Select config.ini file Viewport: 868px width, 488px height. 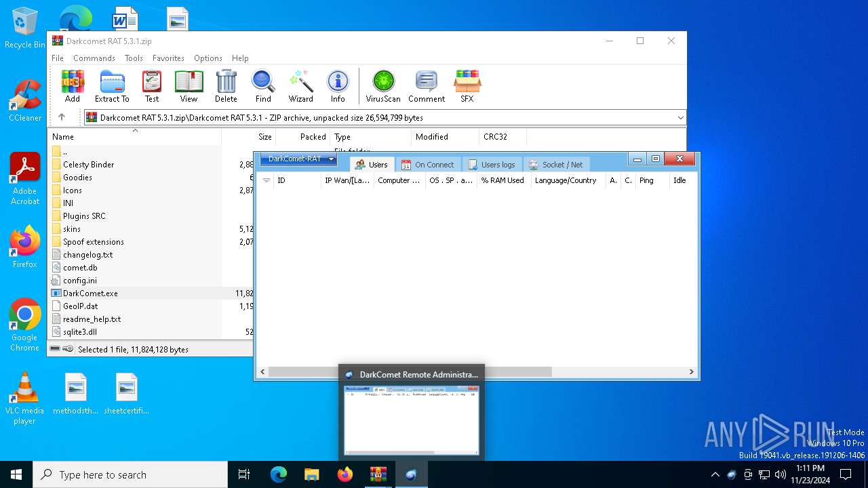pos(79,281)
